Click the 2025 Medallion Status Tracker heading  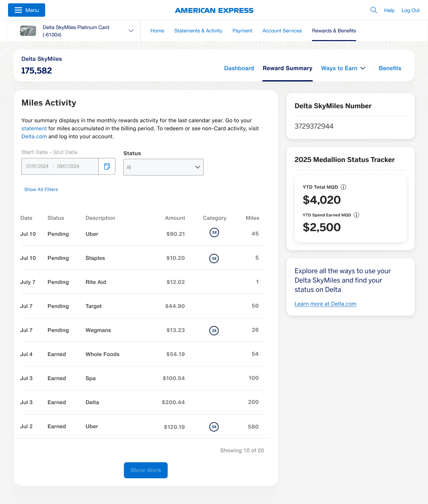click(x=345, y=160)
